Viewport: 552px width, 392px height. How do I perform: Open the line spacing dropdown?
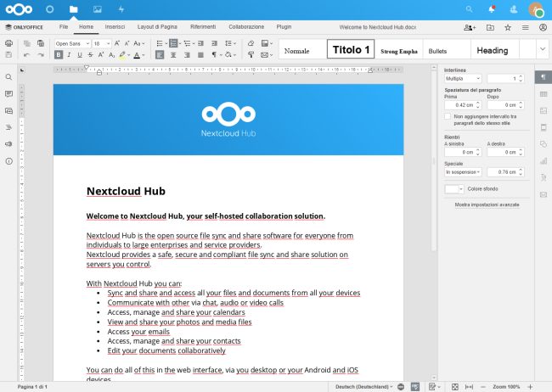pyautogui.click(x=231, y=43)
